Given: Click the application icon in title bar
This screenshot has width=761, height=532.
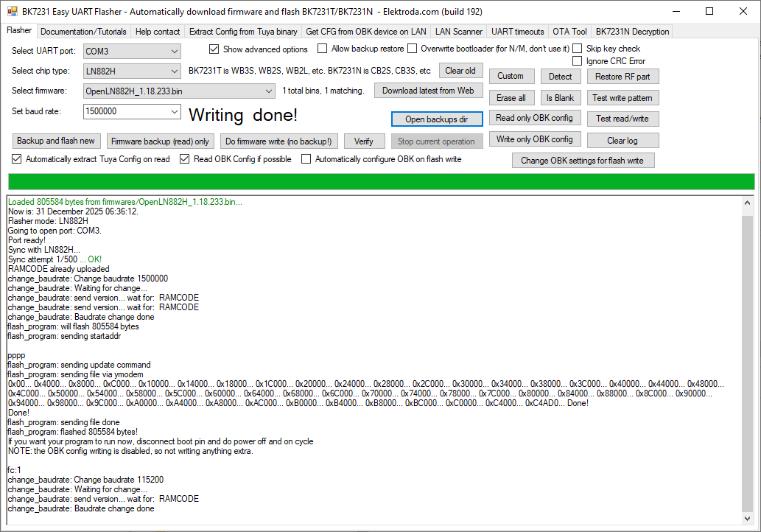Looking at the screenshot, I should [x=12, y=11].
